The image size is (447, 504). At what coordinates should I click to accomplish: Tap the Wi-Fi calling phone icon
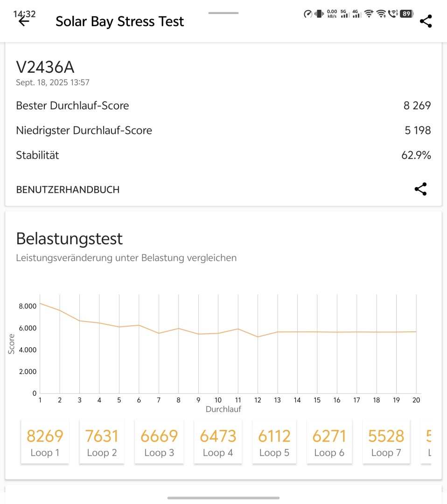(393, 14)
